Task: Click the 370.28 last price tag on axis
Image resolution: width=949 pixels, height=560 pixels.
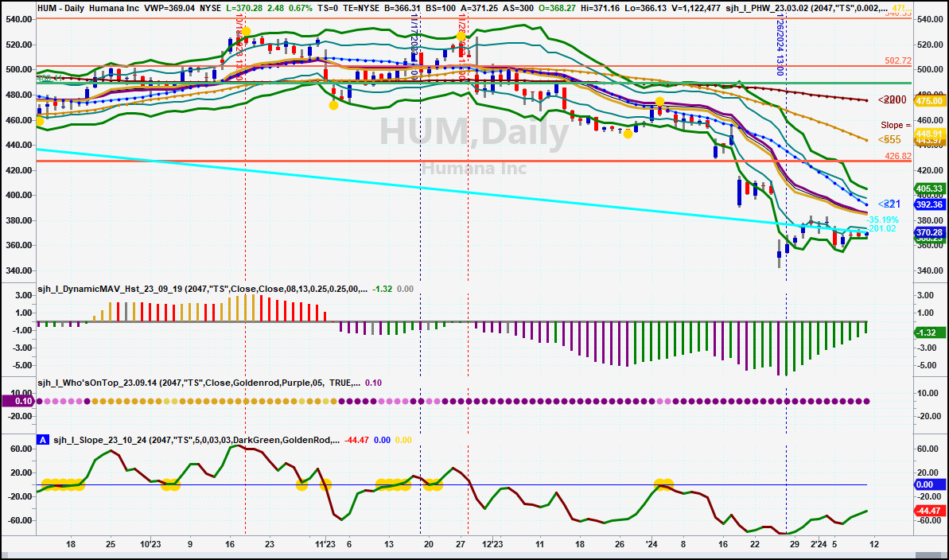Action: coord(930,232)
